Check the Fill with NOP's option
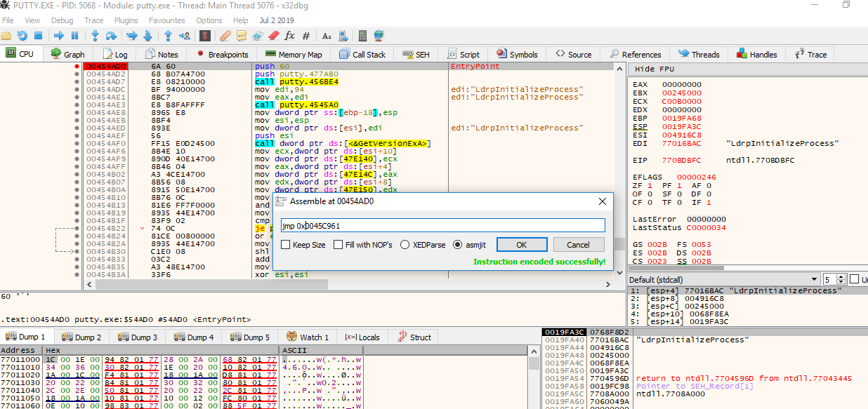Viewport: 868px width, 409px height. click(x=339, y=245)
